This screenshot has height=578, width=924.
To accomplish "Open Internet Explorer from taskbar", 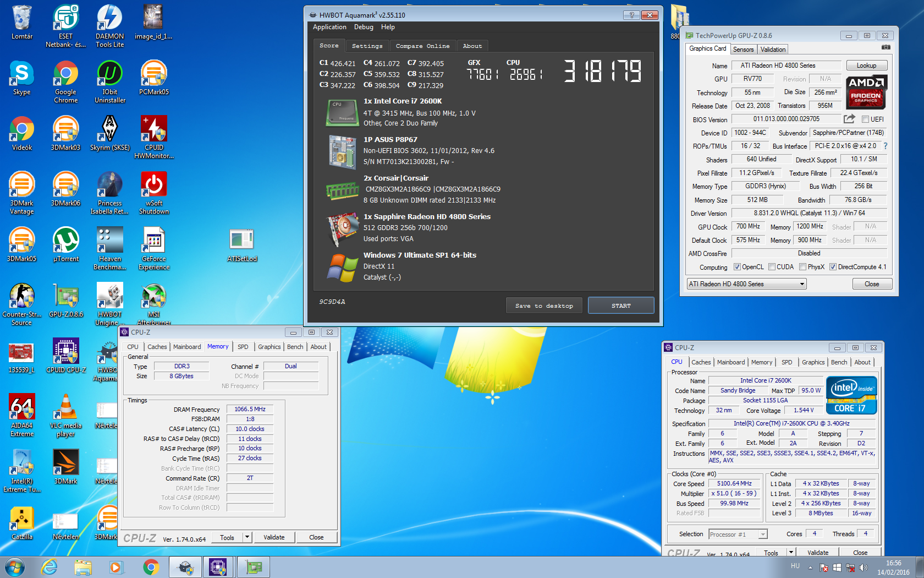I will click(50, 567).
